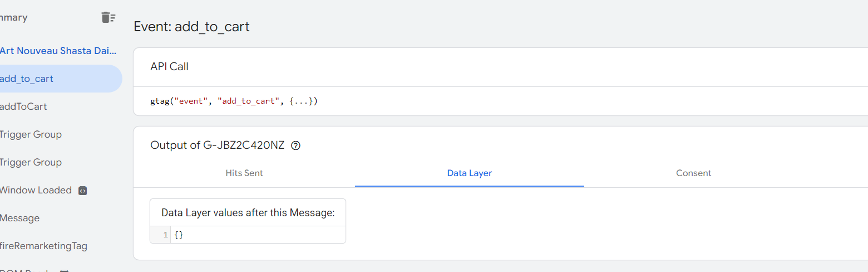Select the highlighted add_to_cart event
Image resolution: width=868 pixels, height=272 pixels.
coord(61,79)
